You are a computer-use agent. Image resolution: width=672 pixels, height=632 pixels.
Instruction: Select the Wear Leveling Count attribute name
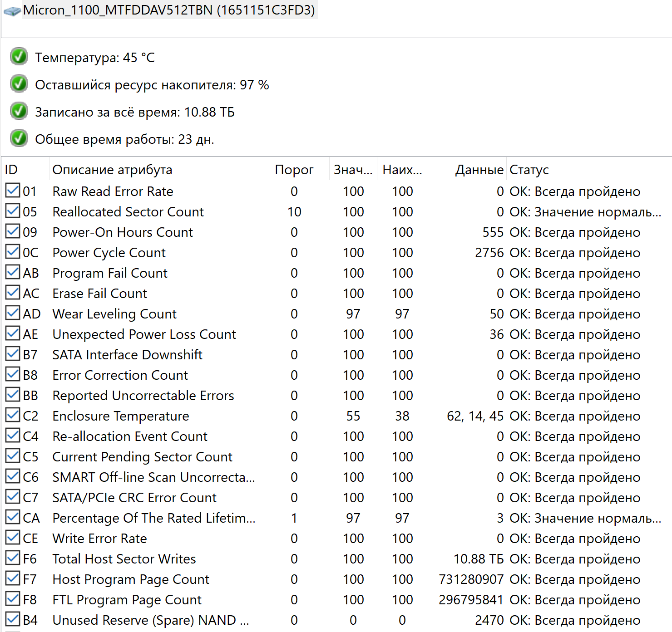pyautogui.click(x=114, y=314)
